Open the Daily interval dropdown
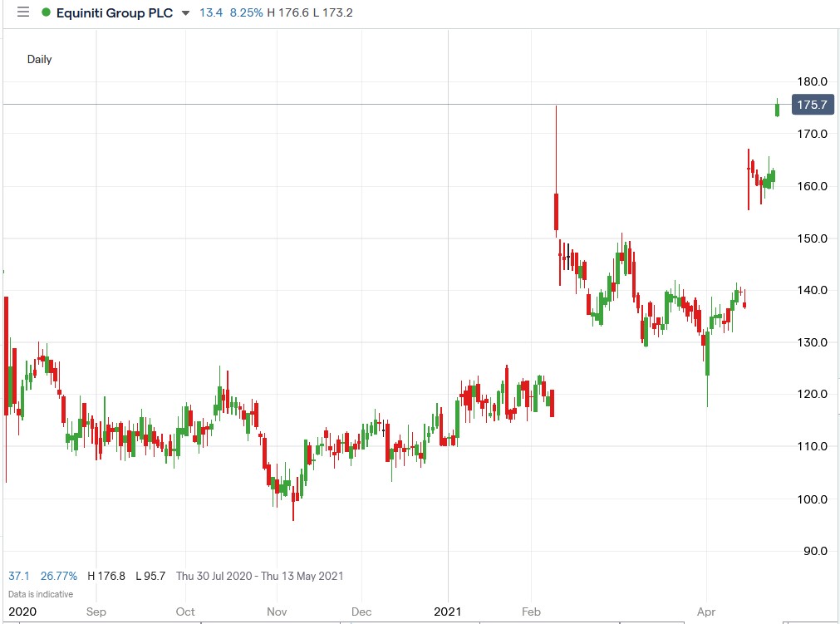This screenshot has height=624, width=840. click(39, 59)
